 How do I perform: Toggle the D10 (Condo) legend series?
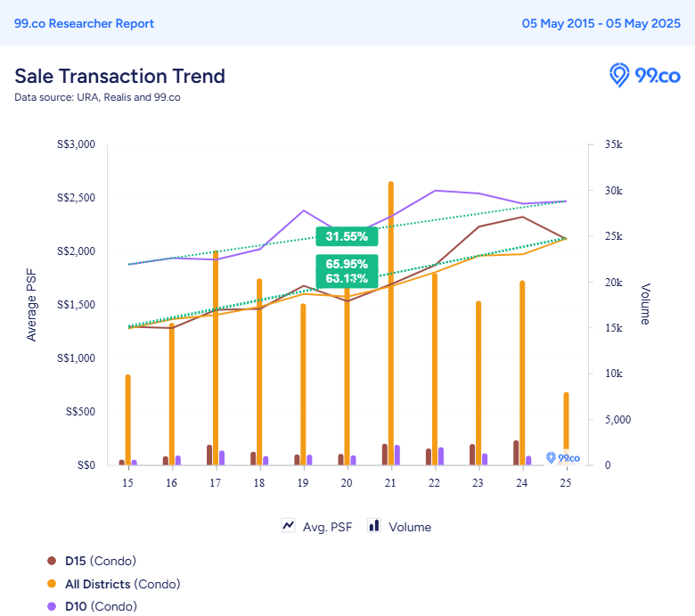tap(92, 606)
